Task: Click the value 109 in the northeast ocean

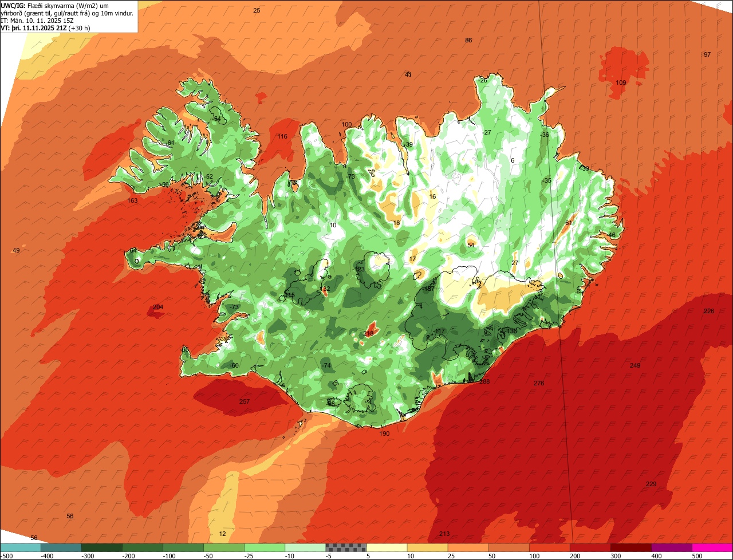Action: tap(621, 82)
